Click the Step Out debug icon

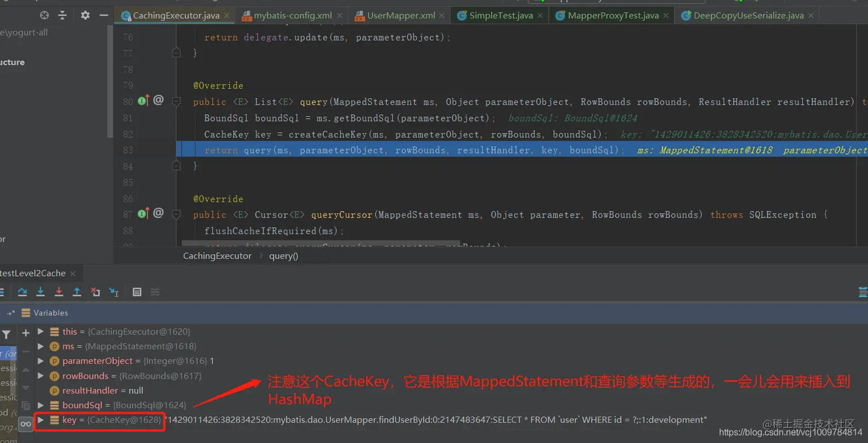click(77, 292)
